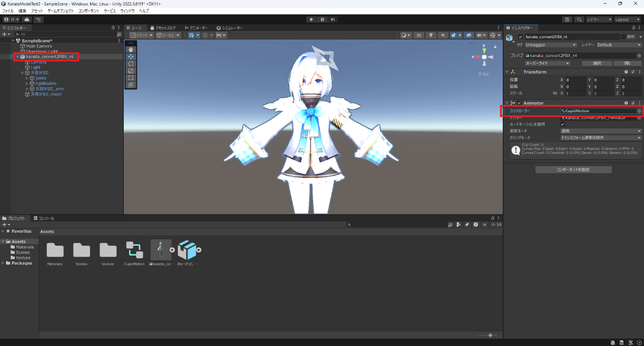Open the Assets (アセット) menu
The image size is (644, 346).
point(37,11)
